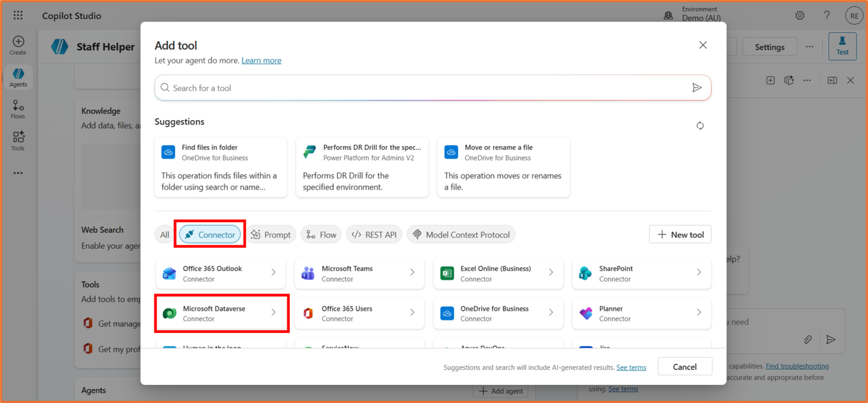Expand the Microsoft Dataverse connector
This screenshot has width=868, height=403.
[273, 313]
